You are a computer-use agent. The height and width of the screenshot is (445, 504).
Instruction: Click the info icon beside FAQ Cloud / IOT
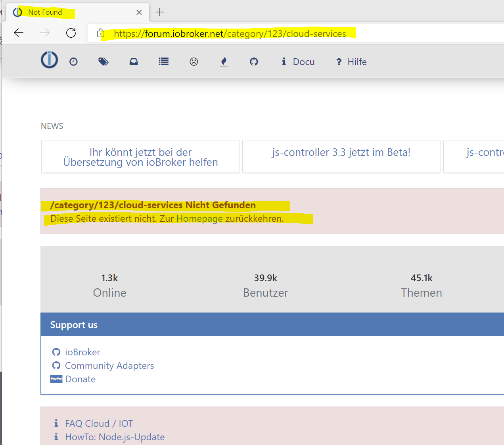pyautogui.click(x=56, y=423)
